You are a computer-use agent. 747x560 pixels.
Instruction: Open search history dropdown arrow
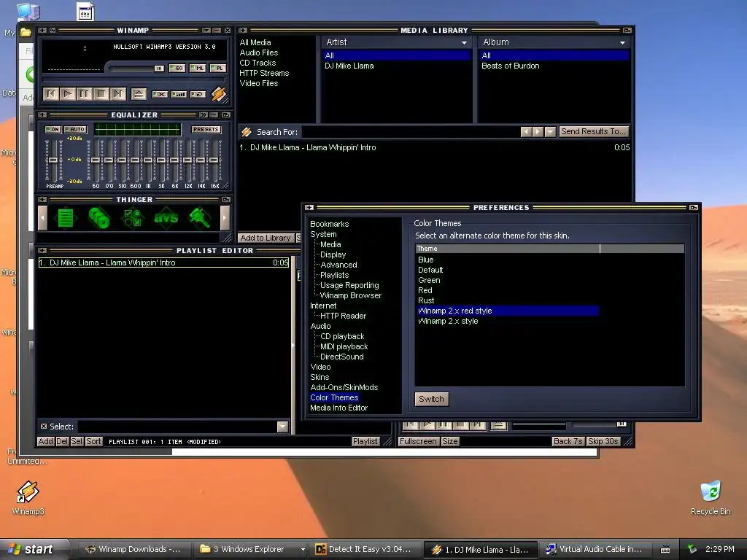coord(550,131)
